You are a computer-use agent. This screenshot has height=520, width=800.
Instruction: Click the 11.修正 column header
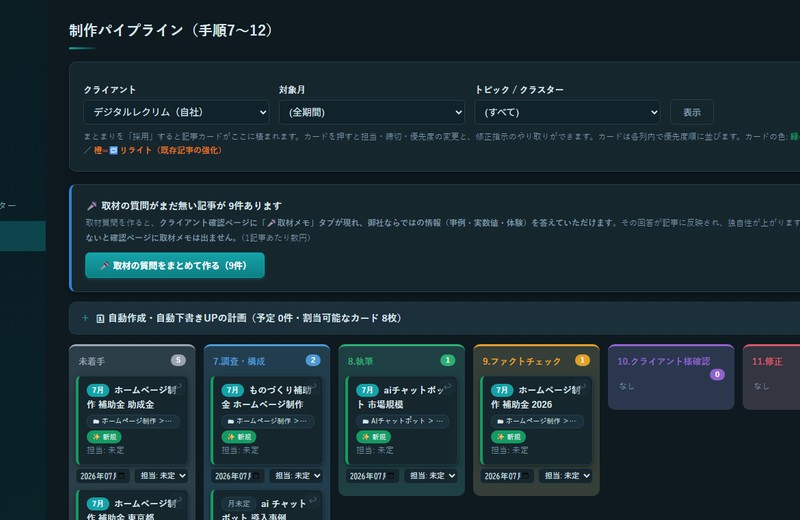(x=767, y=361)
